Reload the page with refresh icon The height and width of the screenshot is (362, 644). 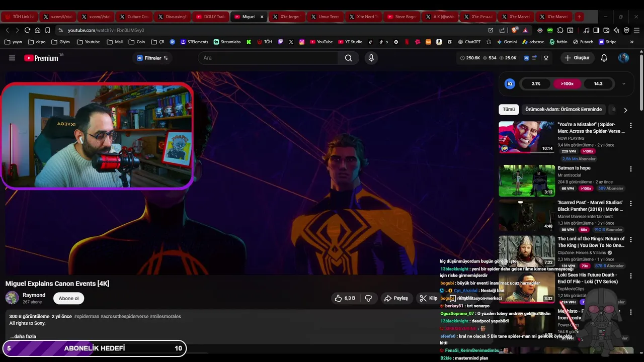[x=27, y=30]
